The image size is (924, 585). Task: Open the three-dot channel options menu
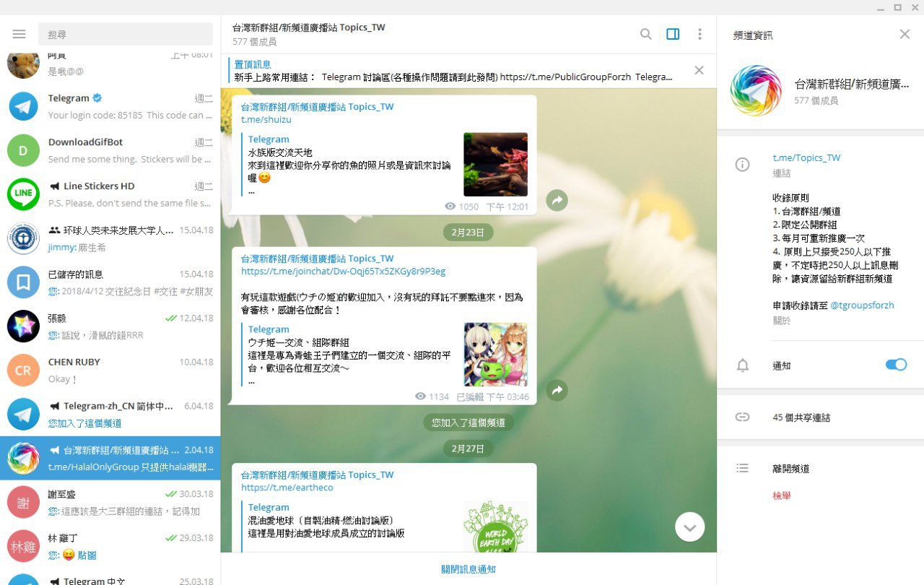click(x=699, y=34)
